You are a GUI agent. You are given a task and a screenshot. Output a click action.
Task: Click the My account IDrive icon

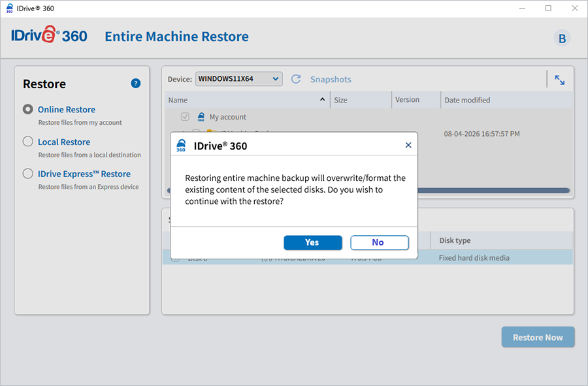tap(201, 117)
